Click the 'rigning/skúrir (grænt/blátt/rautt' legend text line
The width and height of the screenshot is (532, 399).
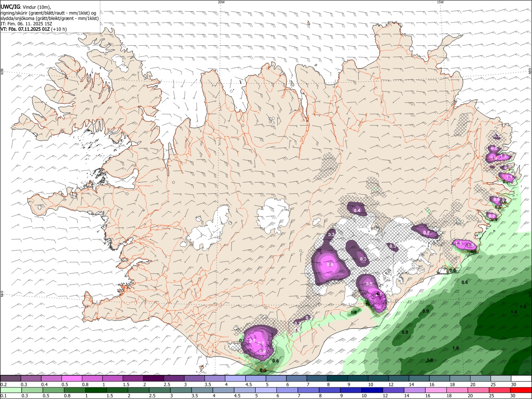point(48,13)
